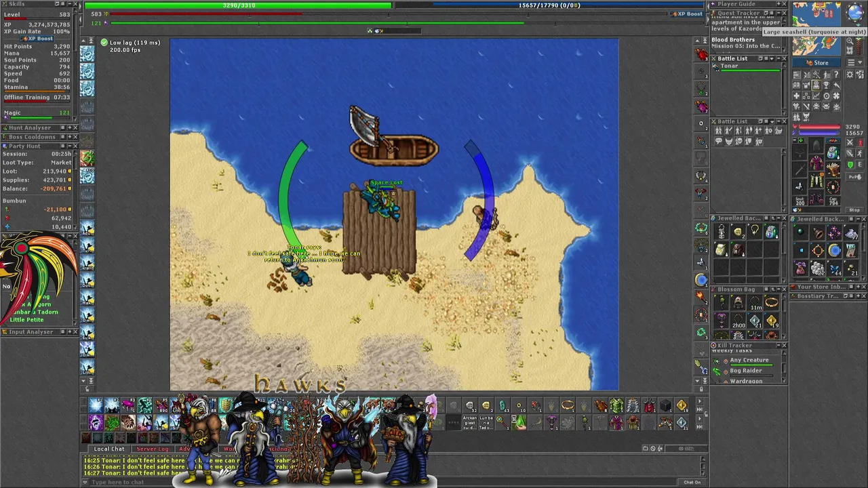The height and width of the screenshot is (488, 868).
Task: Open the question mark help icon
Action: click(x=836, y=75)
